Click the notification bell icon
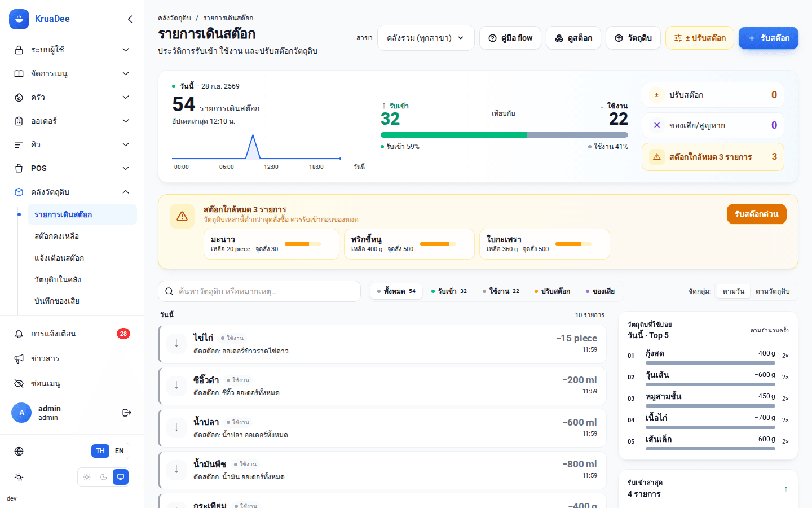Image resolution: width=812 pixels, height=508 pixels. click(x=19, y=334)
